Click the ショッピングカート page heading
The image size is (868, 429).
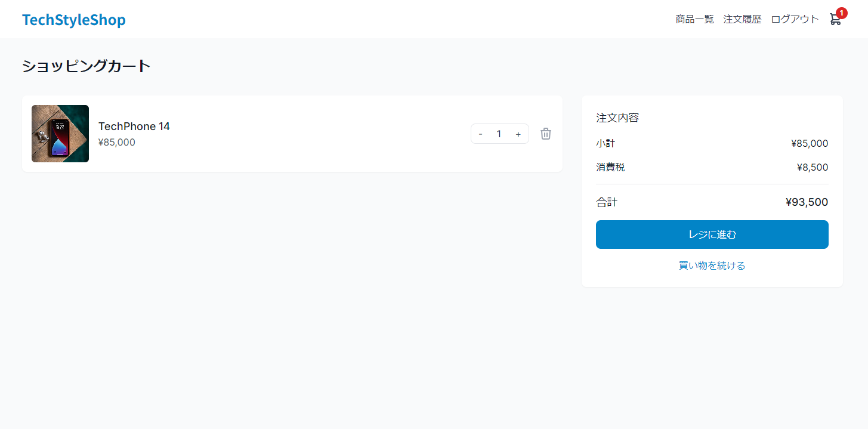tap(87, 66)
